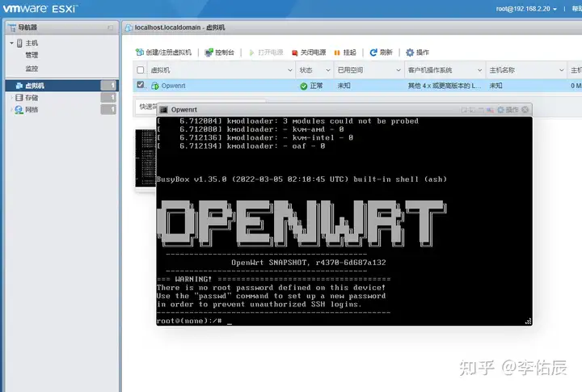Select 网络 in the navigator
582x392 pixels.
[32, 109]
